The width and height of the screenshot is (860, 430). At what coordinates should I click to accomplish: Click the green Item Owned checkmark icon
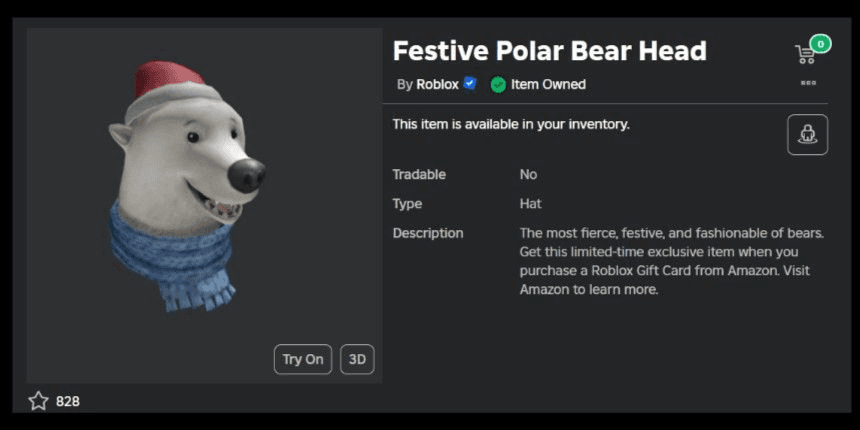pyautogui.click(x=498, y=84)
